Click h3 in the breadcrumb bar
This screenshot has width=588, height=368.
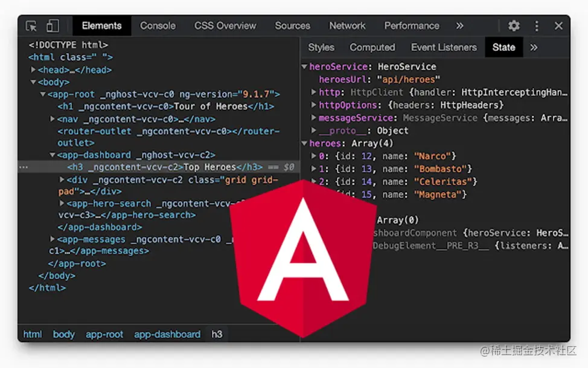coord(217,334)
